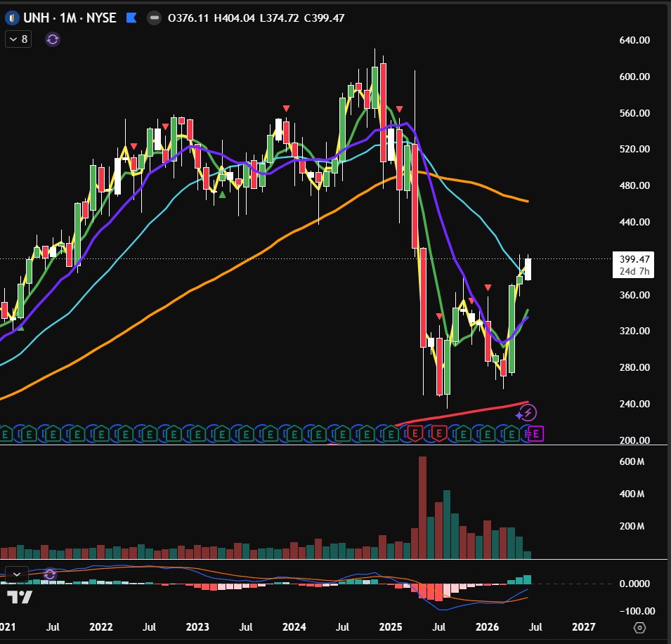Click the 240.00 price axis label
This screenshot has width=671, height=644.
(x=634, y=404)
